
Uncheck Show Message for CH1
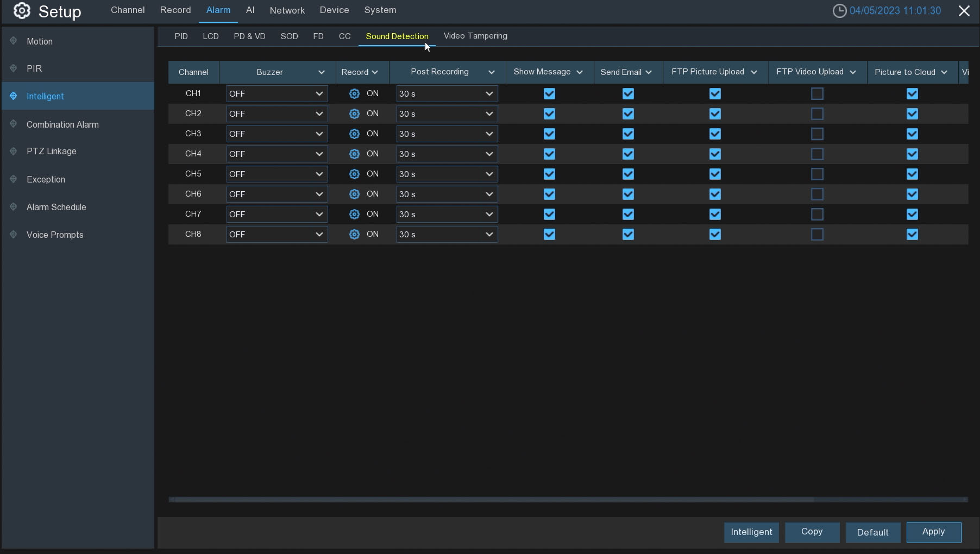[x=549, y=94]
